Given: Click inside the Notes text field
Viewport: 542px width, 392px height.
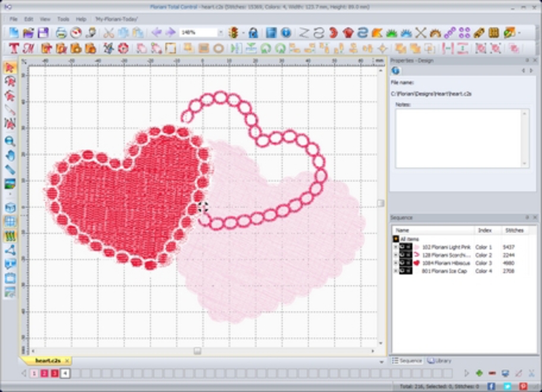Looking at the screenshot, I should [457, 138].
